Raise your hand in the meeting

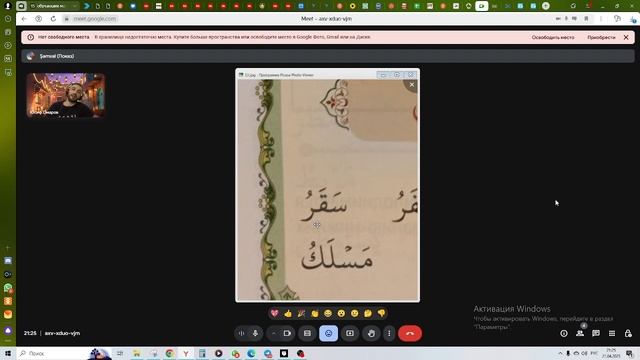click(x=371, y=333)
